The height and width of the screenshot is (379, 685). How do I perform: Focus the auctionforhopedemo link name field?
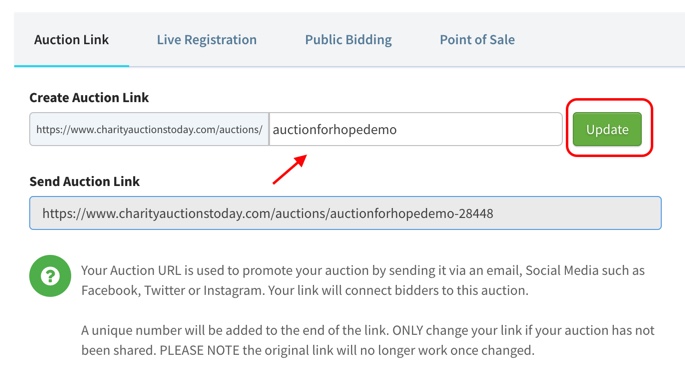tap(415, 129)
